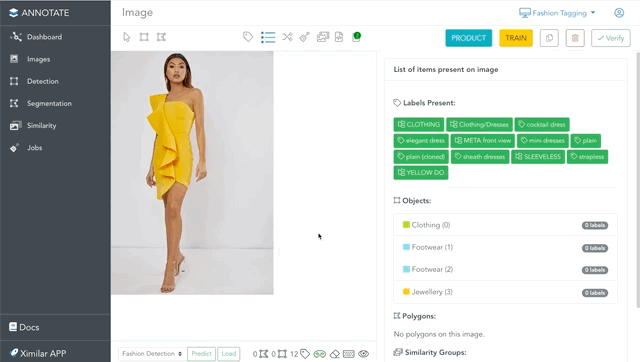640x362 pixels.
Task: Click 0 labels badge on Jewellery row
Action: coord(595,293)
